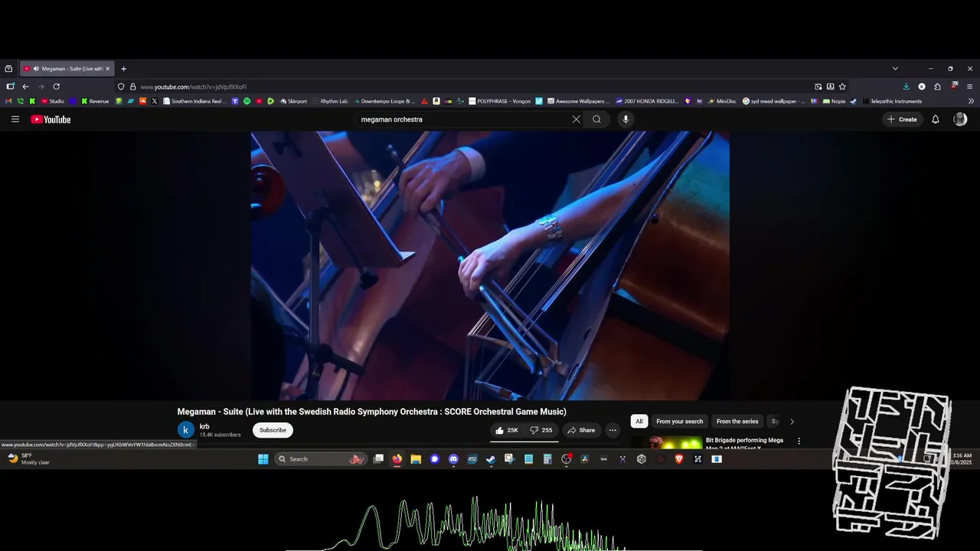Click the YouTube logo home link
980x551 pixels.
51,119
